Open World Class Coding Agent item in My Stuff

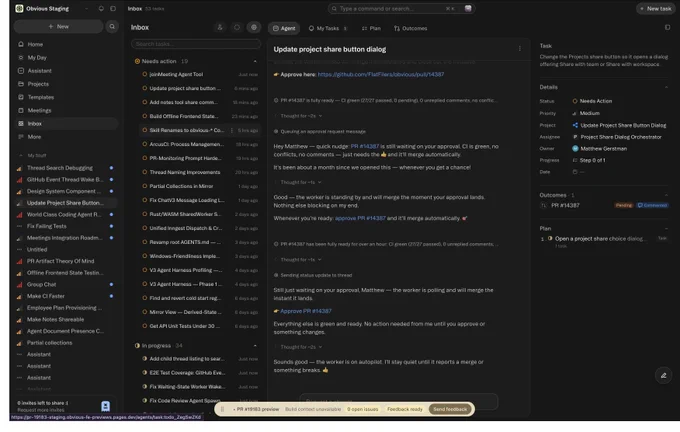tap(64, 215)
